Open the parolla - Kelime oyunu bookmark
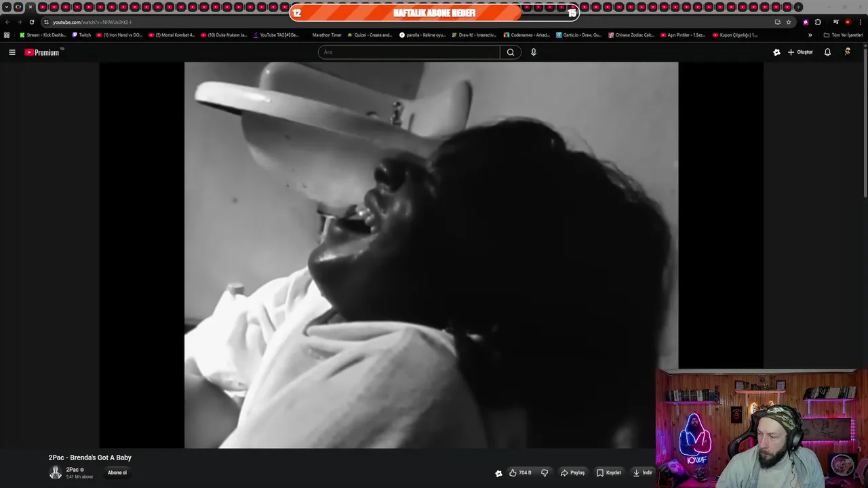Image resolution: width=868 pixels, height=488 pixels. (422, 35)
